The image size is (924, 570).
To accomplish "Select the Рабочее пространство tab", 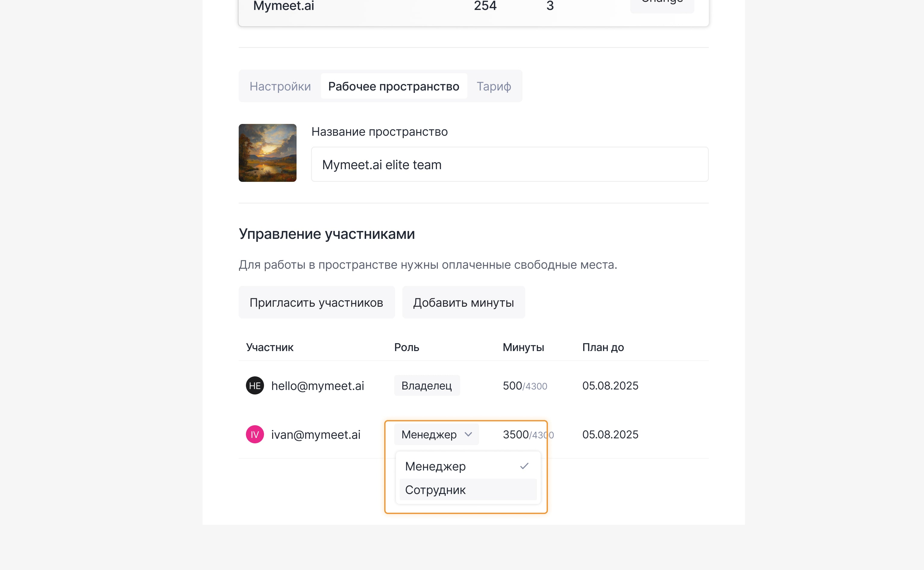I will [x=393, y=86].
